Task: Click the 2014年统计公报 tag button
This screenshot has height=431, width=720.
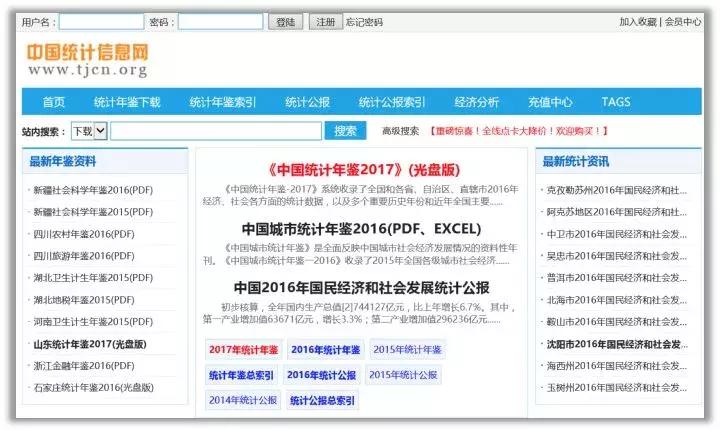Action: click(243, 400)
